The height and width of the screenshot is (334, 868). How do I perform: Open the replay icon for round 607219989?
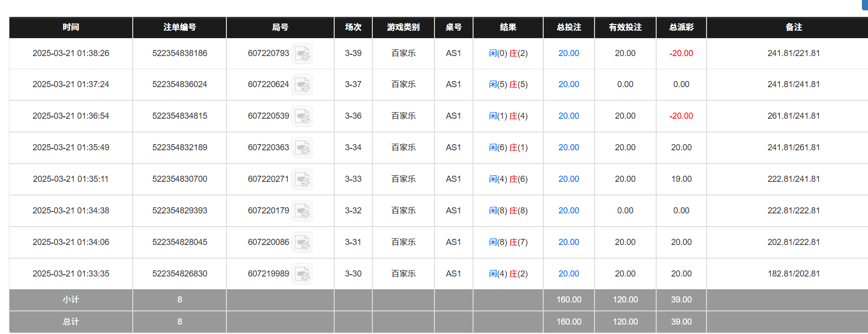pyautogui.click(x=302, y=274)
